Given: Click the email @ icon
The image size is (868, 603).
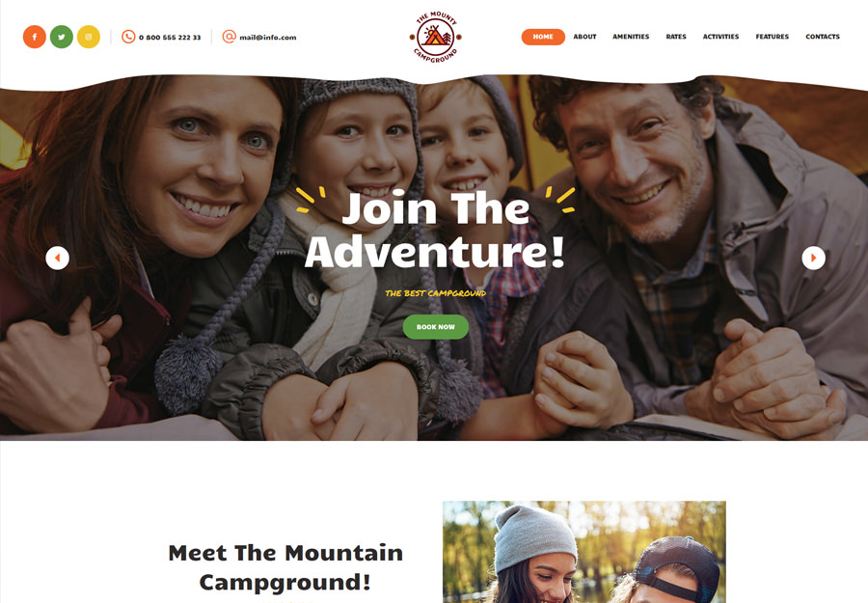Looking at the screenshot, I should click(230, 37).
